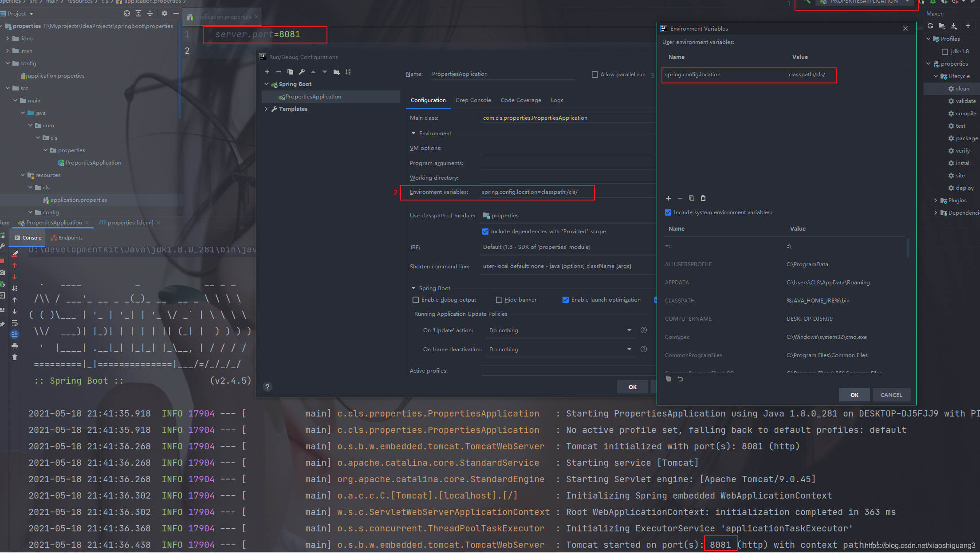980x554 pixels.
Task: Enable scroll-to-end in the Run console
Action: tap(15, 334)
